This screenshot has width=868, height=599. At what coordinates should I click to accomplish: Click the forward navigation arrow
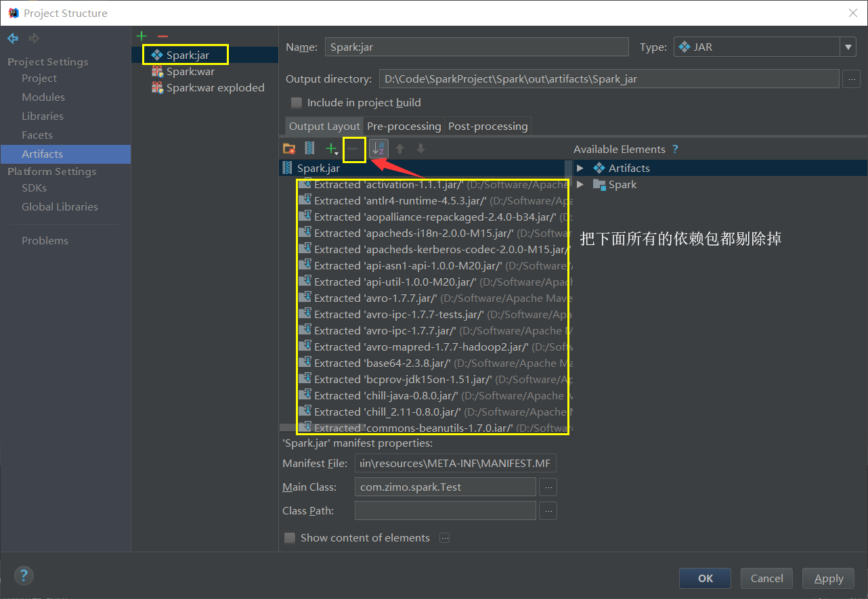coord(33,38)
